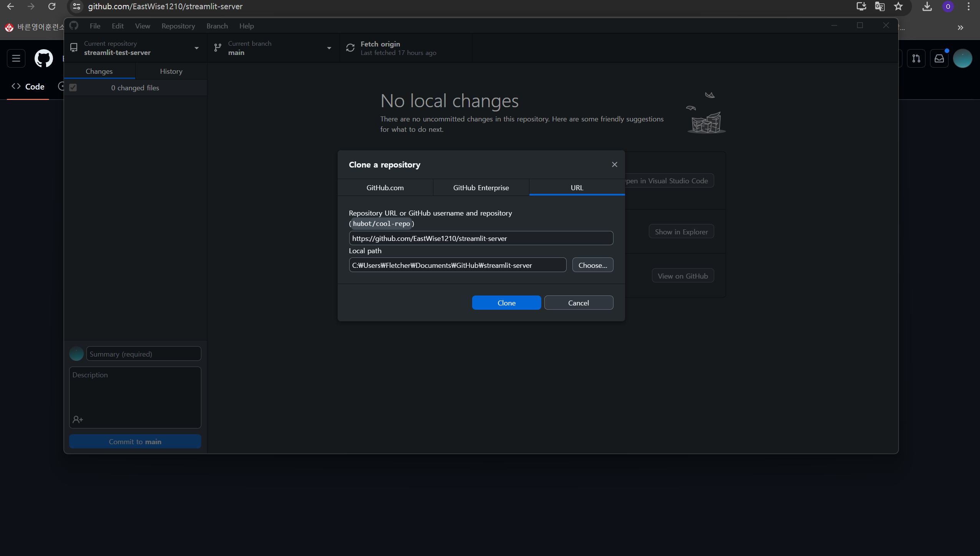Click the GitHub Desktop app logo

click(x=74, y=26)
